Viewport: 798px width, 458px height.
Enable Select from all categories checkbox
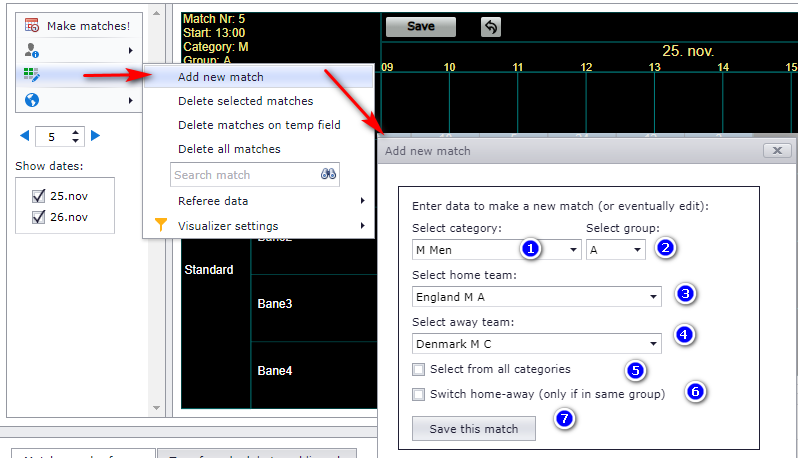click(x=418, y=369)
